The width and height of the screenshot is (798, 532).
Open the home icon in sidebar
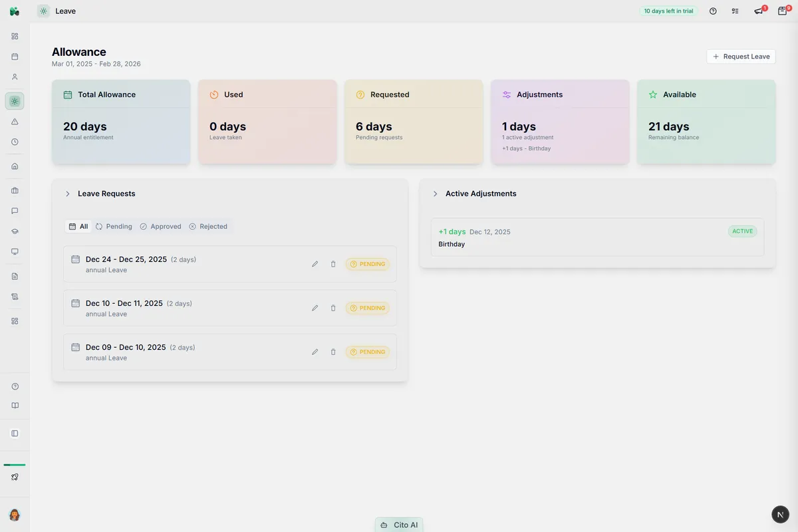(15, 166)
